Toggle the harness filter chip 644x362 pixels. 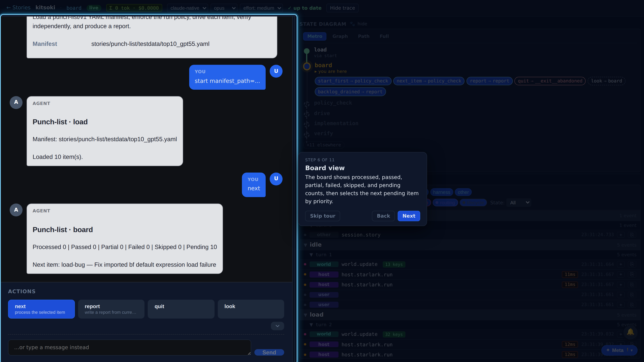pyautogui.click(x=442, y=192)
